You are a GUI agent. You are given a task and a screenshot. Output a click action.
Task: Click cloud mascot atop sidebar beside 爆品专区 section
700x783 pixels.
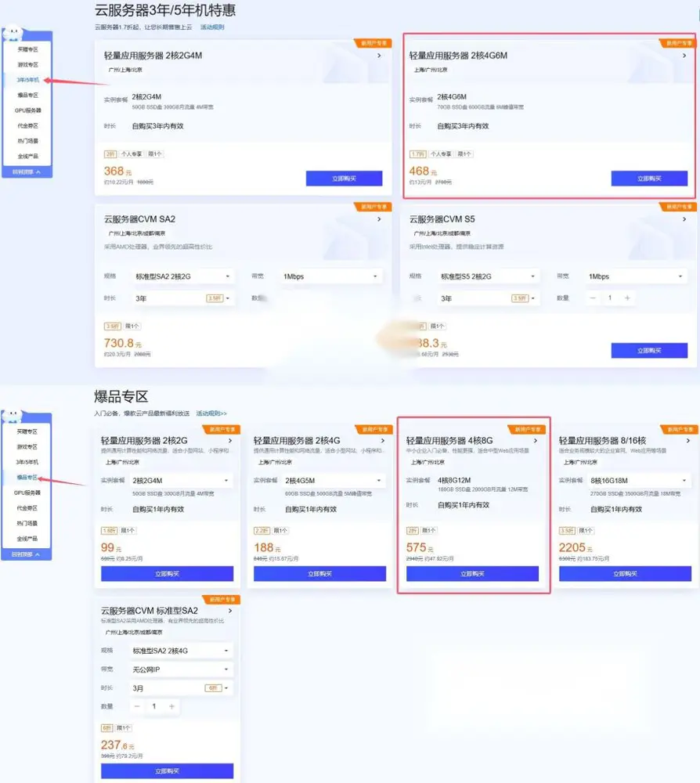tap(13, 416)
